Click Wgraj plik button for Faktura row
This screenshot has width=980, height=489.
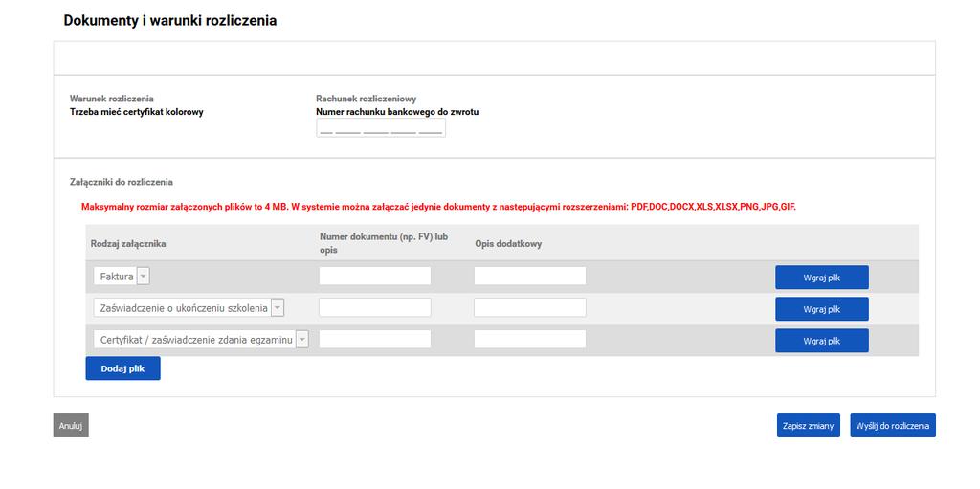pyautogui.click(x=822, y=278)
